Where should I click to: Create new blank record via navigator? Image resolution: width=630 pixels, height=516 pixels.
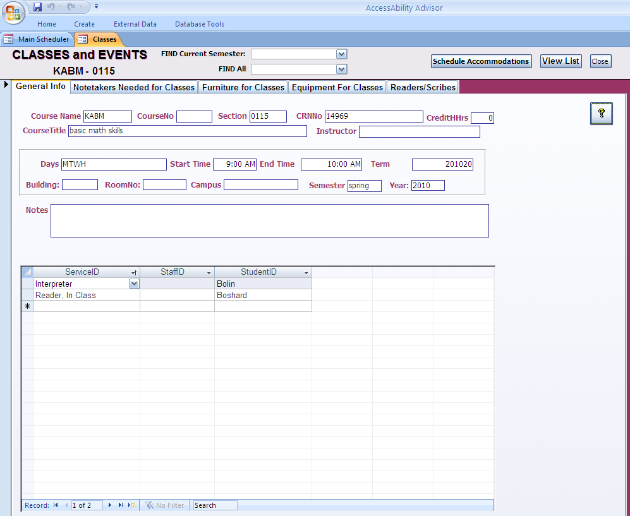[x=131, y=505]
